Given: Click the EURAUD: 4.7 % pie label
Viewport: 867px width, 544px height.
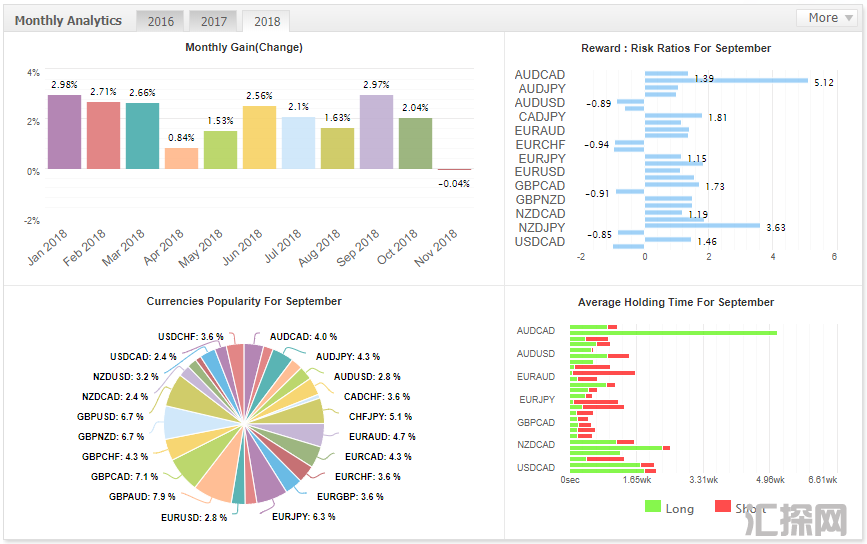Looking at the screenshot, I should click(x=382, y=437).
